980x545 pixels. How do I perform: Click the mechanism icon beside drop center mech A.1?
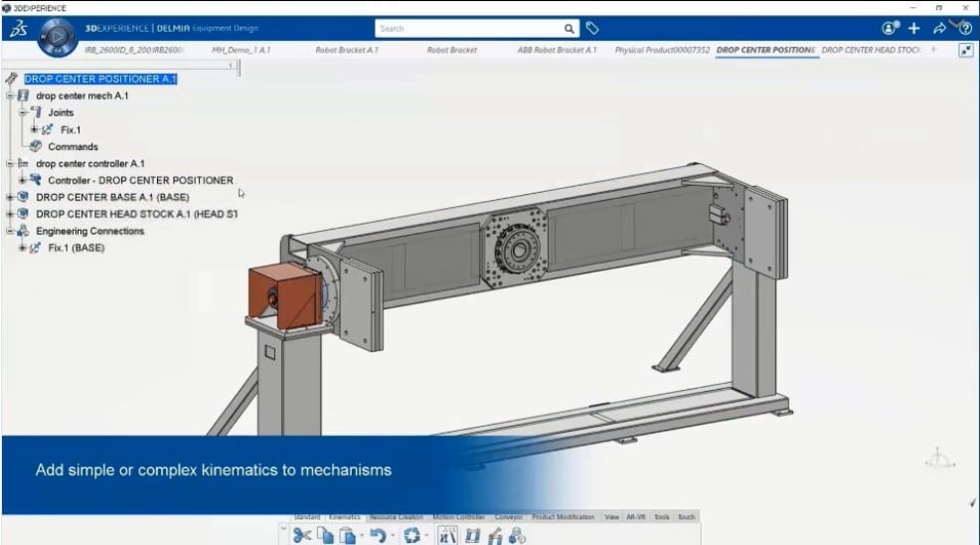(24, 95)
